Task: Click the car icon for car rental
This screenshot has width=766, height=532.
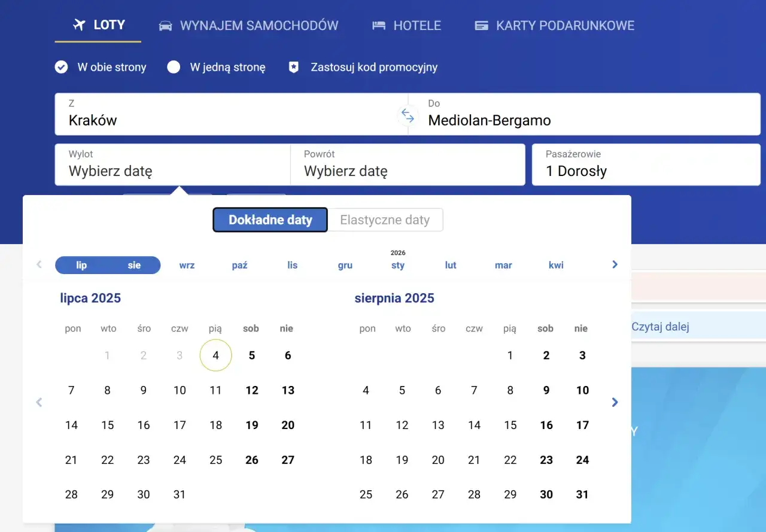Action: tap(165, 26)
